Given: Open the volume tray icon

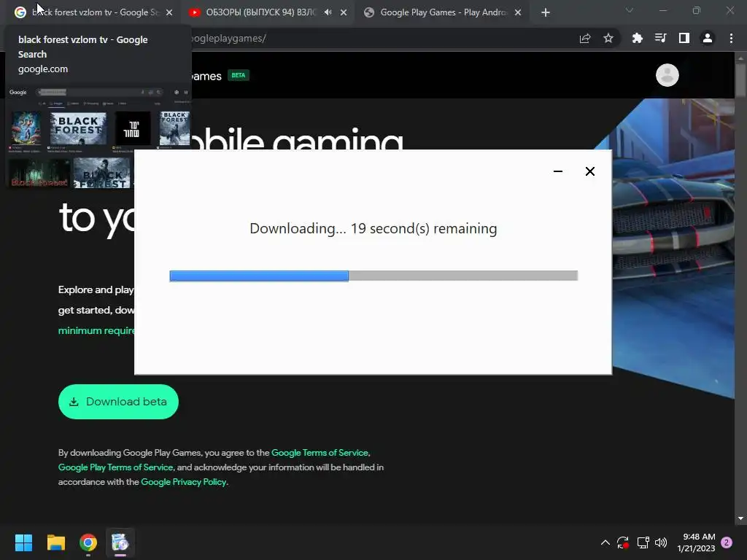Looking at the screenshot, I should click(x=661, y=542).
